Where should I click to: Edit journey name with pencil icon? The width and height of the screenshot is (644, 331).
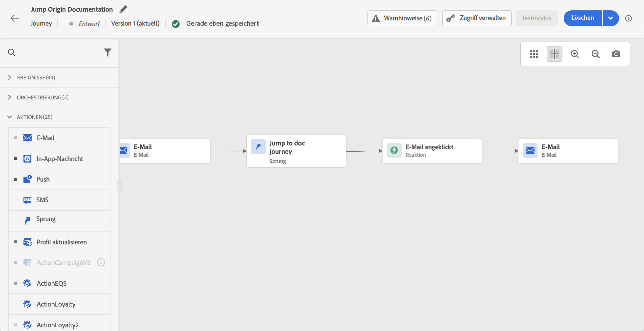(123, 9)
